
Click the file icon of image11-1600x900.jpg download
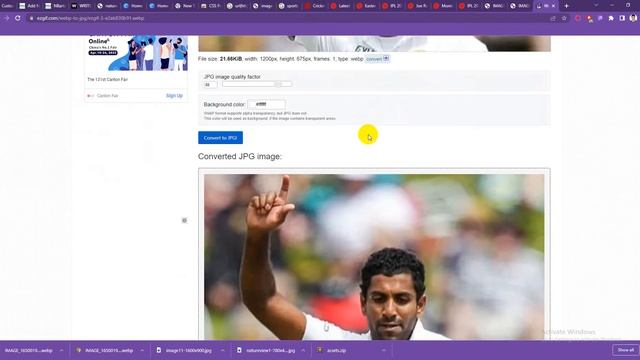click(x=159, y=350)
